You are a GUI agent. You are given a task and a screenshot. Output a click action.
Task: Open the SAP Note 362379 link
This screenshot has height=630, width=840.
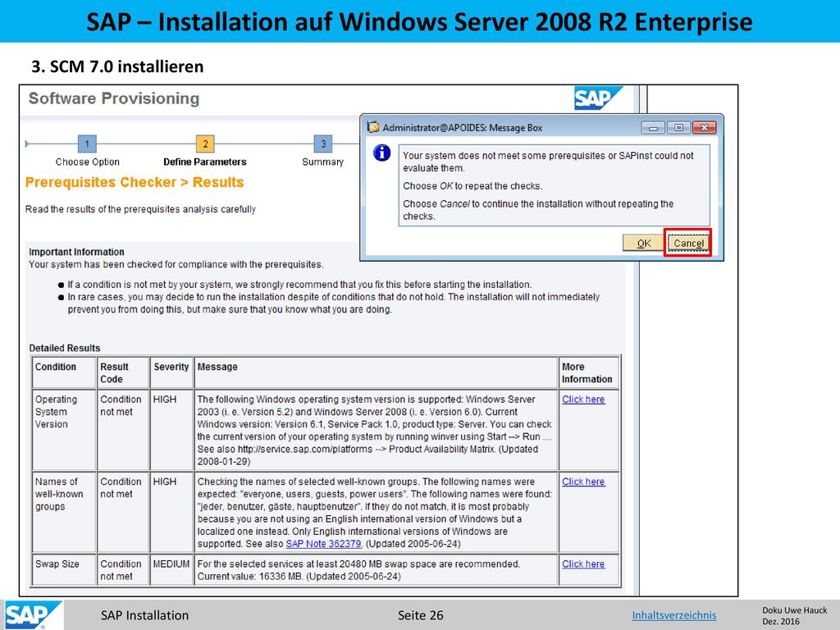click(x=323, y=544)
